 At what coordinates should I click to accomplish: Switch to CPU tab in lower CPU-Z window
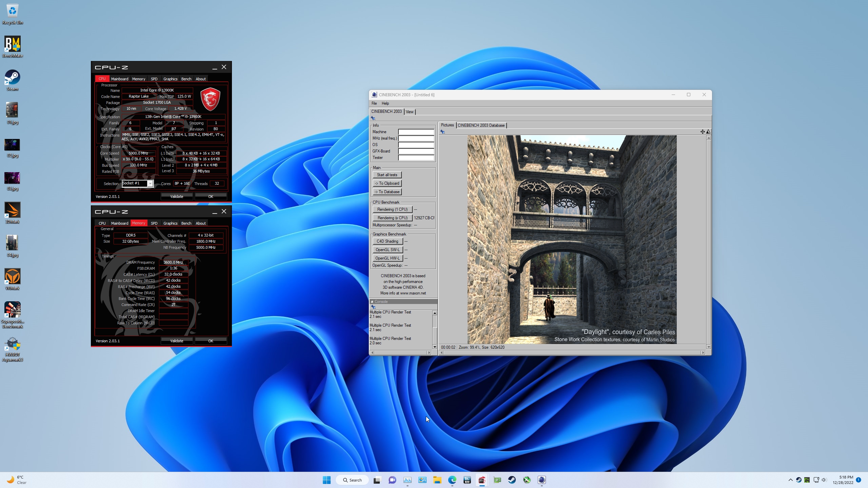[102, 223]
